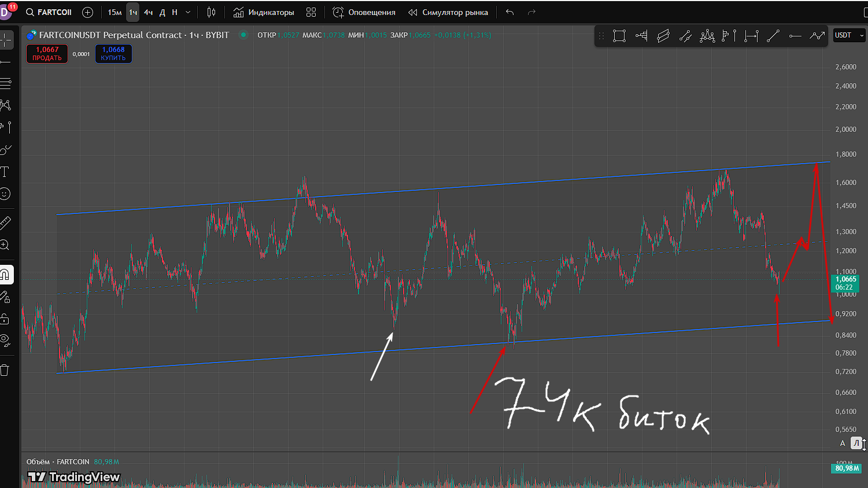Open the emoji icons tool
This screenshot has height=488, width=868.
pyautogui.click(x=5, y=194)
